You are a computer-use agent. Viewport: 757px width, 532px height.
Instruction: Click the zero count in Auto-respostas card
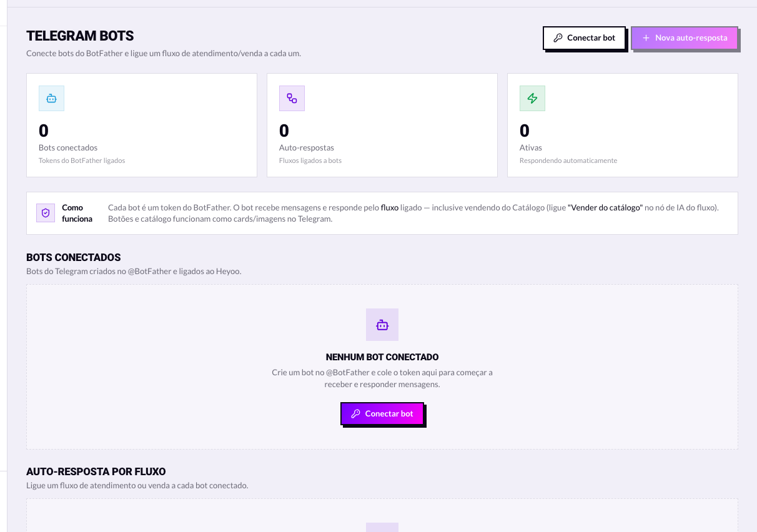click(x=284, y=131)
